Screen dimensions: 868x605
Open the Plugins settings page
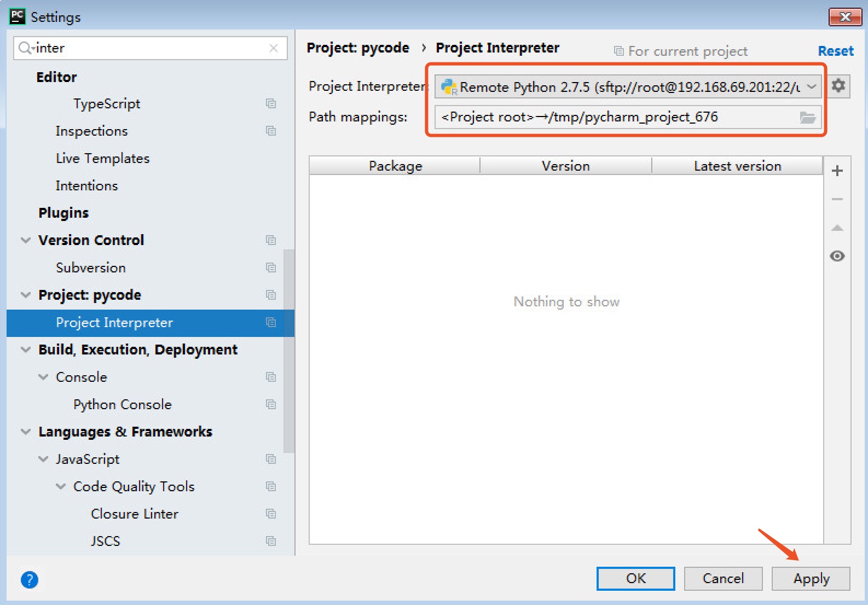pyautogui.click(x=63, y=213)
